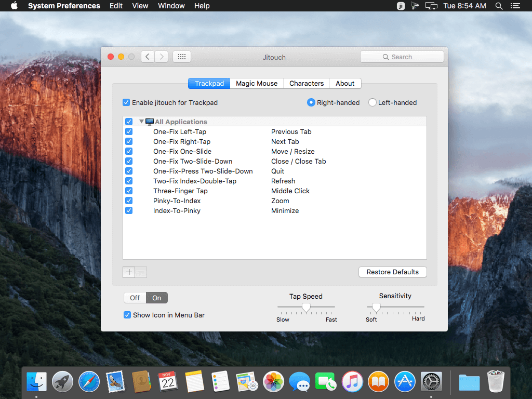532x399 pixels.
Task: Turn jitouch On
Action: pyautogui.click(x=157, y=298)
